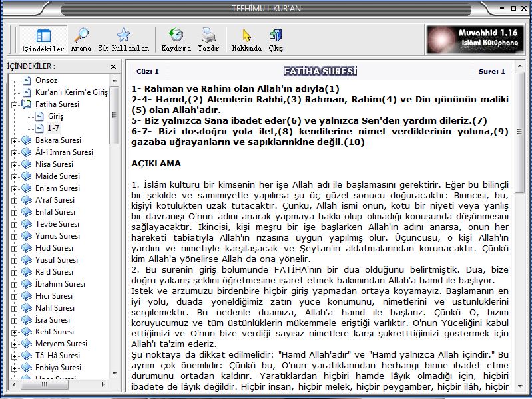
Task: Click the book icon of Tevbe Suresi
Action: [x=27, y=224]
